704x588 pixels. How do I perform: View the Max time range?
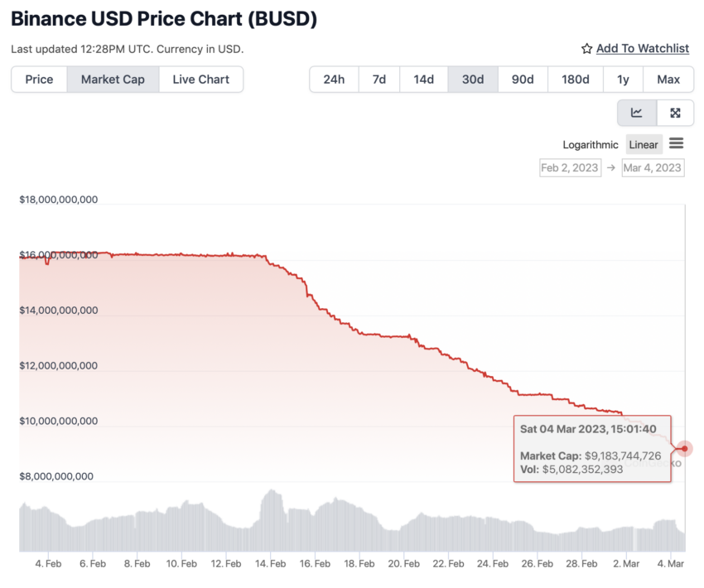pyautogui.click(x=668, y=80)
